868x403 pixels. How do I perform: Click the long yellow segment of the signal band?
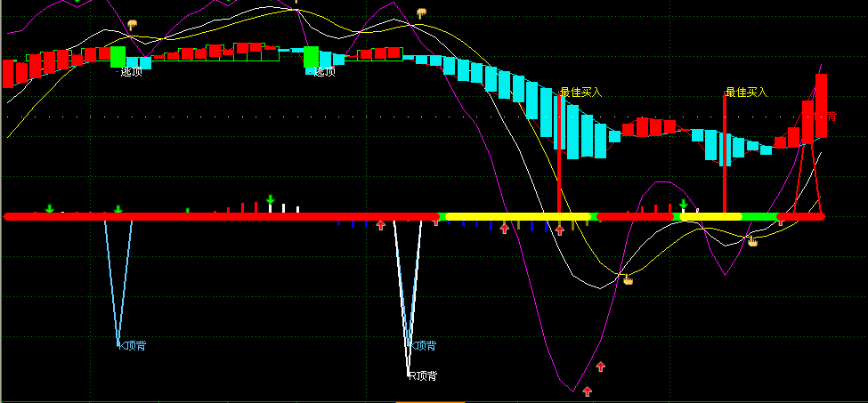coord(518,217)
